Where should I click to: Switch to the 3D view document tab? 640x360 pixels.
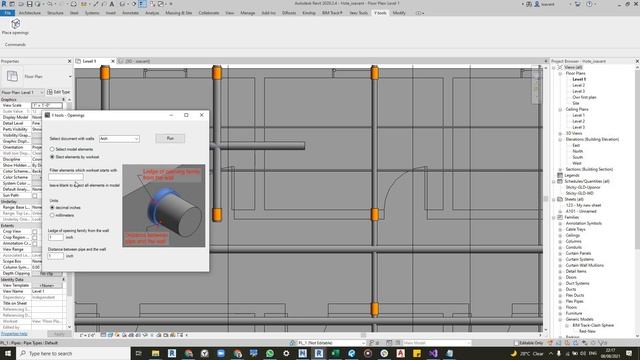coord(137,61)
